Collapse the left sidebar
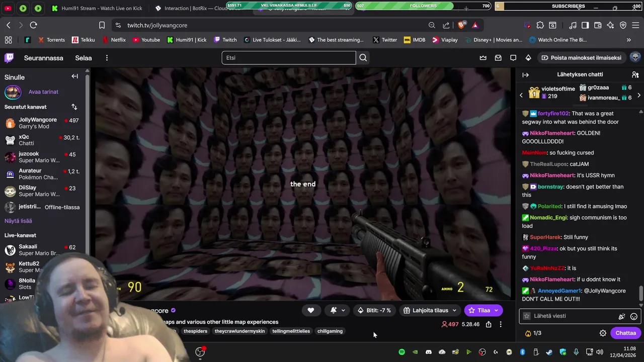The height and width of the screenshot is (362, 644). [x=74, y=76]
